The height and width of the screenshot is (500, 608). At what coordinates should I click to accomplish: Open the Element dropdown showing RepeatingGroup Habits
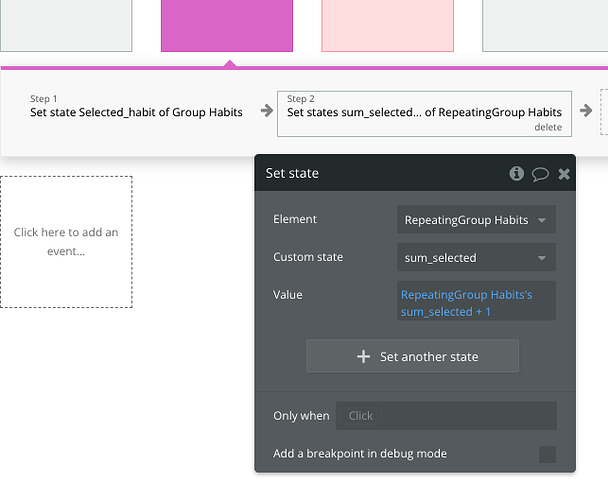tap(476, 220)
